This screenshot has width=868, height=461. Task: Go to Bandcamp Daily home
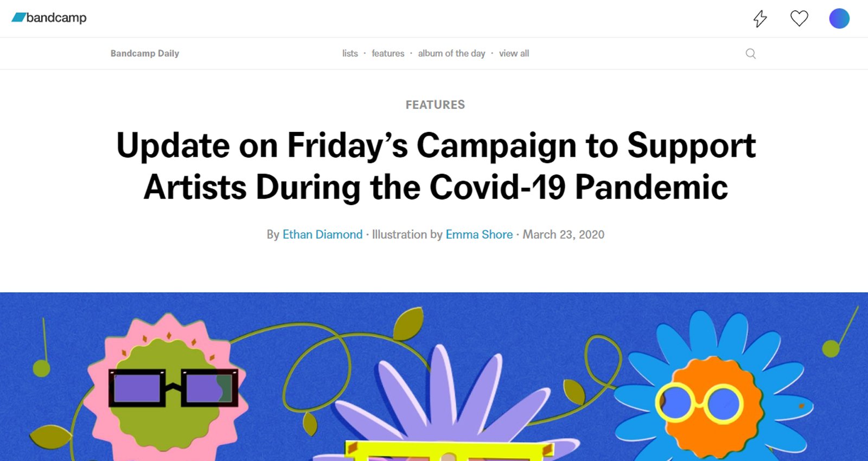tap(145, 53)
